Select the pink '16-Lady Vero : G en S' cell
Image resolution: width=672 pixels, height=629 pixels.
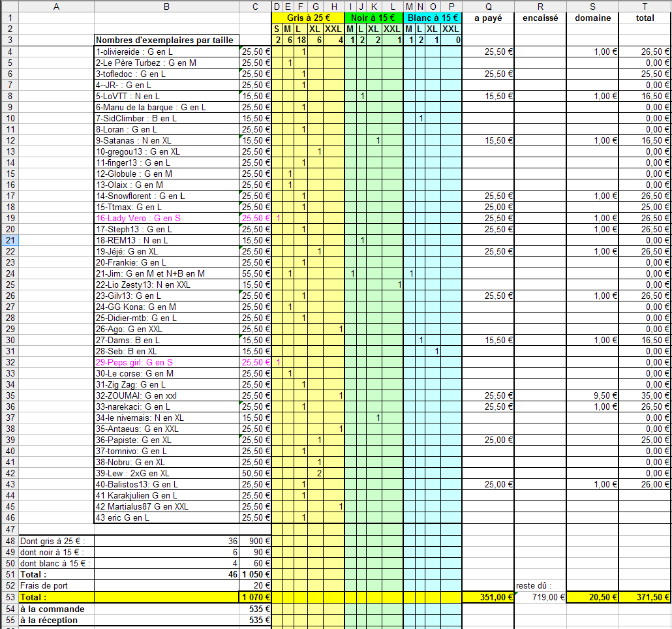(x=166, y=218)
